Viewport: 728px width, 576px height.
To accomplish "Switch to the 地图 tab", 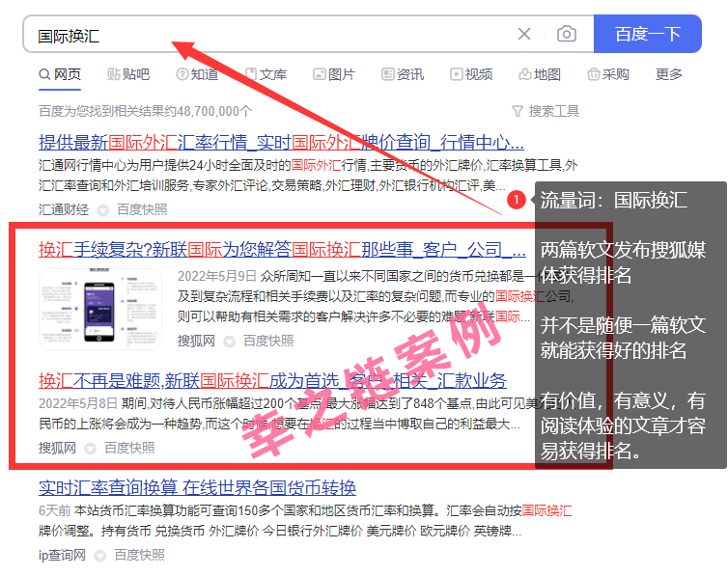I will tap(540, 74).
